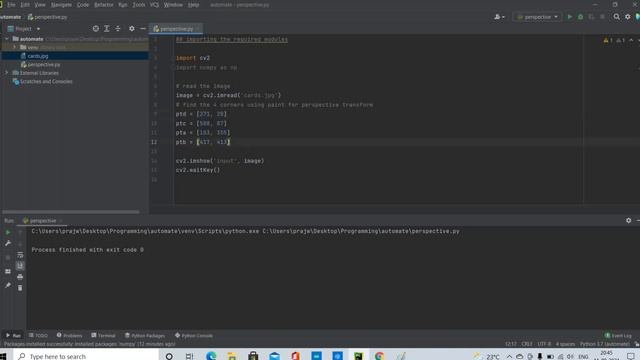
Task: Open the VCS menu
Action: pyautogui.click(x=154, y=5)
